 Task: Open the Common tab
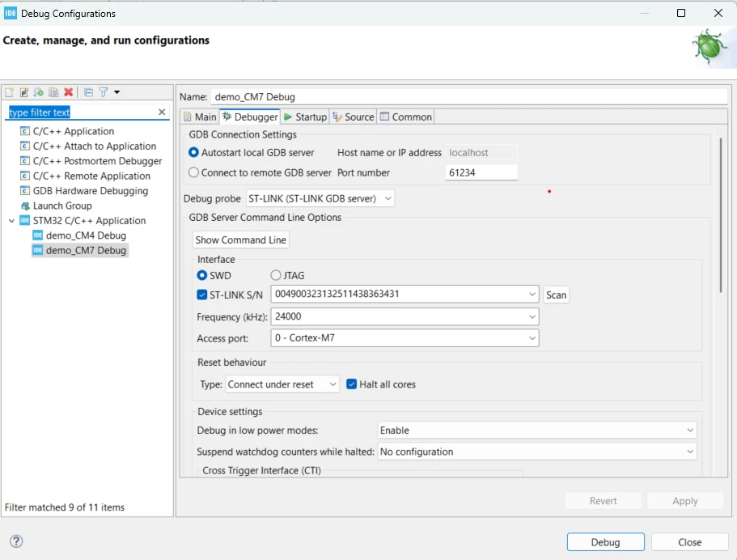point(406,117)
